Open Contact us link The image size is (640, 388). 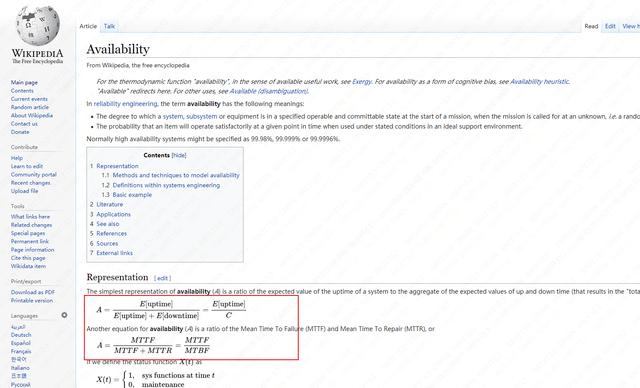pyautogui.click(x=24, y=124)
